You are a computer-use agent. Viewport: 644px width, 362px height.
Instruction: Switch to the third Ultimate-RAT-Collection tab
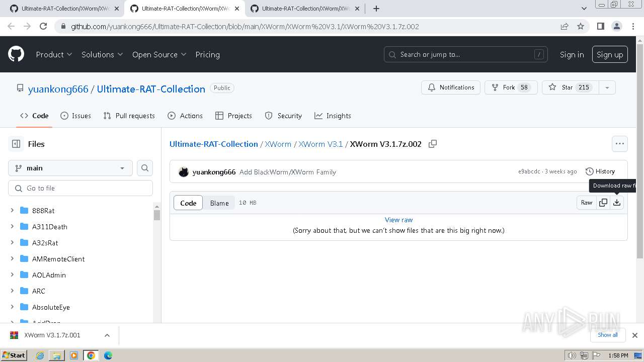[304, 9]
